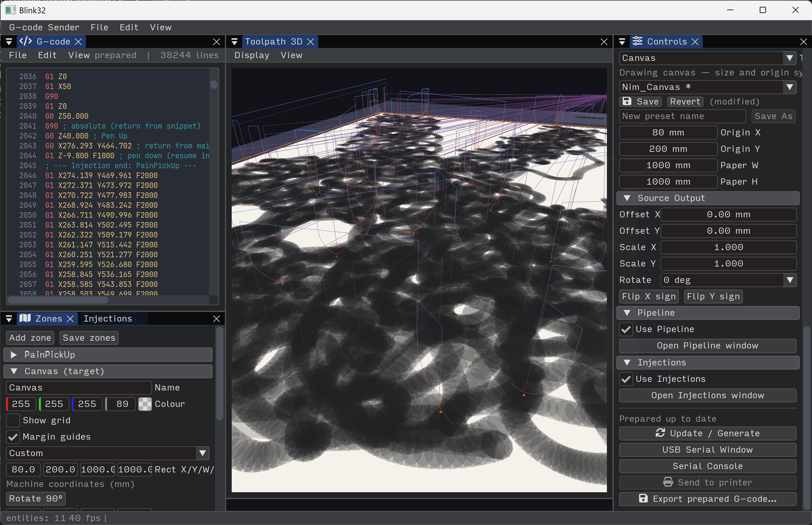Toggle the Use Pipeline checkbox
The height and width of the screenshot is (525, 812).
[x=626, y=329]
